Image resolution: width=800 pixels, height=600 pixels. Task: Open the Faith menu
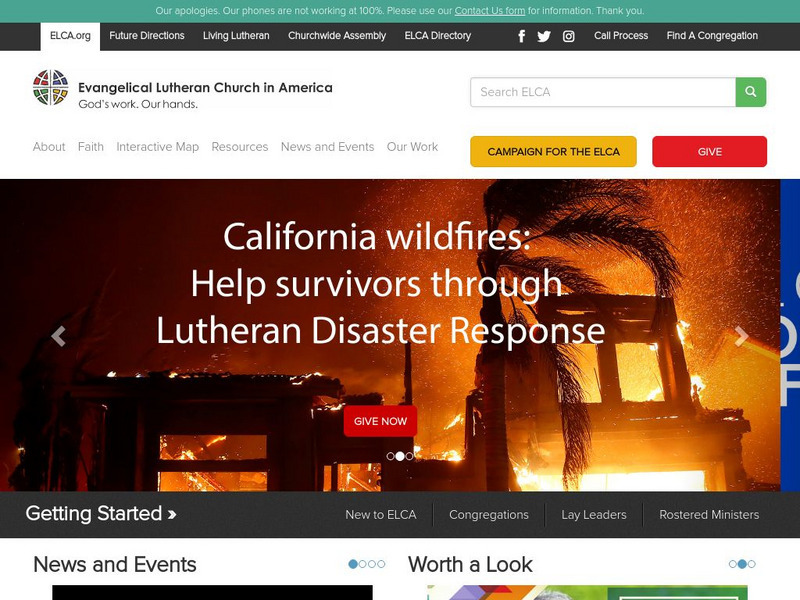coord(91,147)
